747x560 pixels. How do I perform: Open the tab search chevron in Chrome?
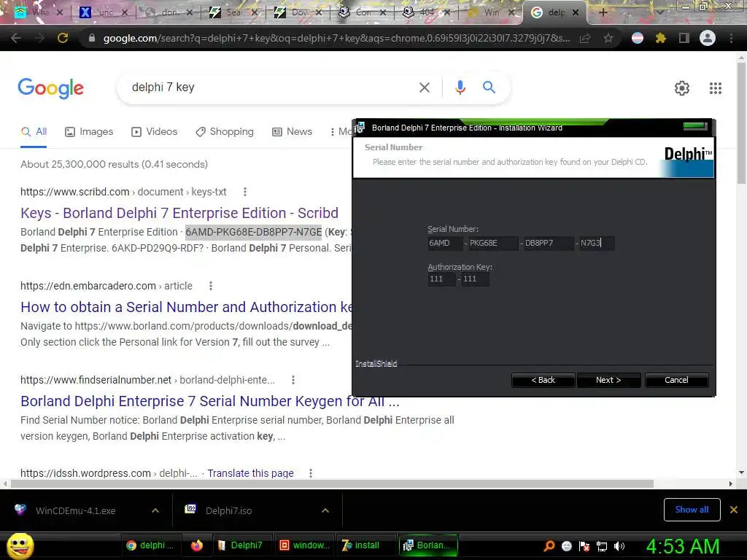coord(659,12)
